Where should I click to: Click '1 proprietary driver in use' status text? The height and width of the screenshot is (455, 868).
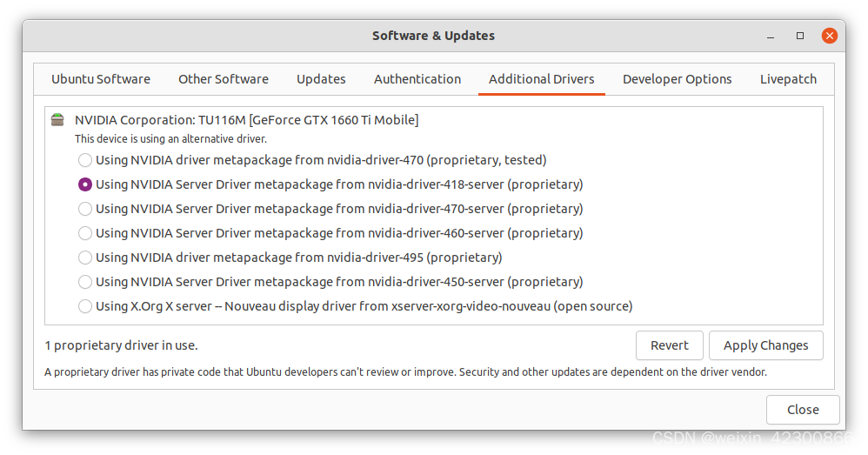click(121, 345)
